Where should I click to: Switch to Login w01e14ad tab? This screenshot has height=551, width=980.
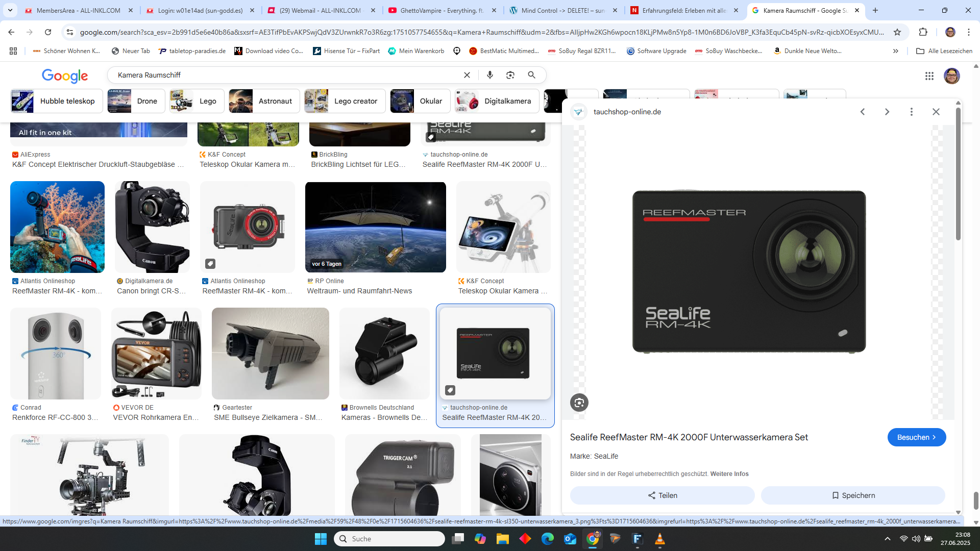pyautogui.click(x=200, y=10)
